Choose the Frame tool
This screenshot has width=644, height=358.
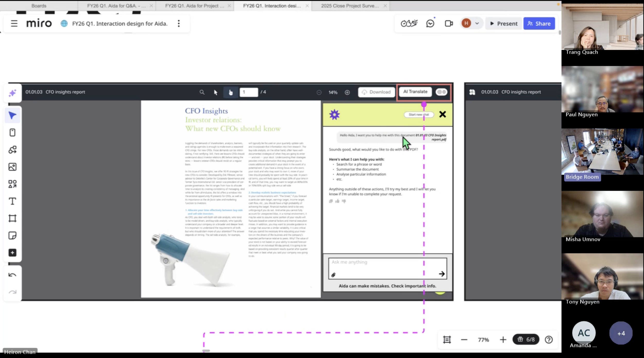click(12, 218)
